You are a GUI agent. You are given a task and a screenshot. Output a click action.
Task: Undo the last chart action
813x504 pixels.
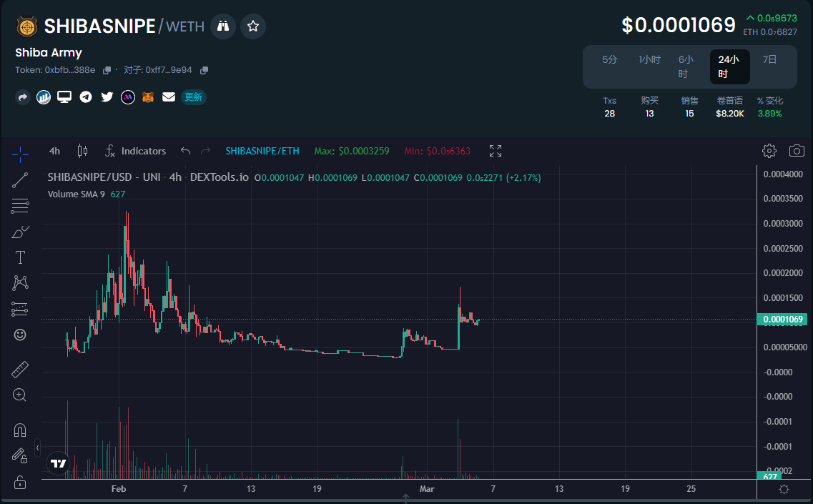click(x=186, y=151)
